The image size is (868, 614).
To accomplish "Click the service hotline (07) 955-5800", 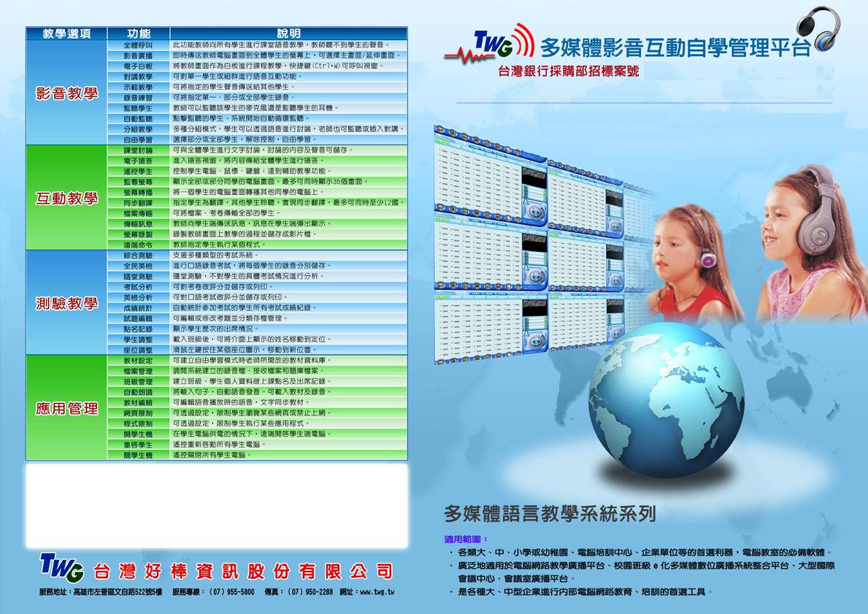I will [x=231, y=592].
